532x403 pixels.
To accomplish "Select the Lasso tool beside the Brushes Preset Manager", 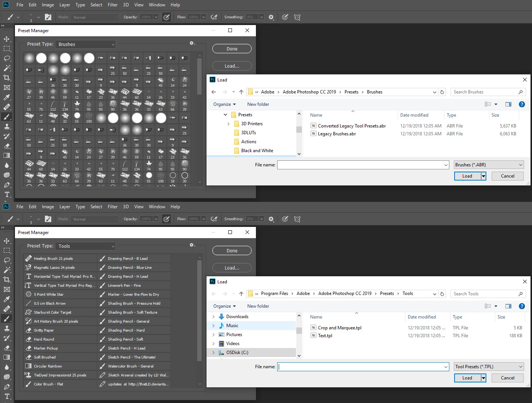I will (x=7, y=58).
